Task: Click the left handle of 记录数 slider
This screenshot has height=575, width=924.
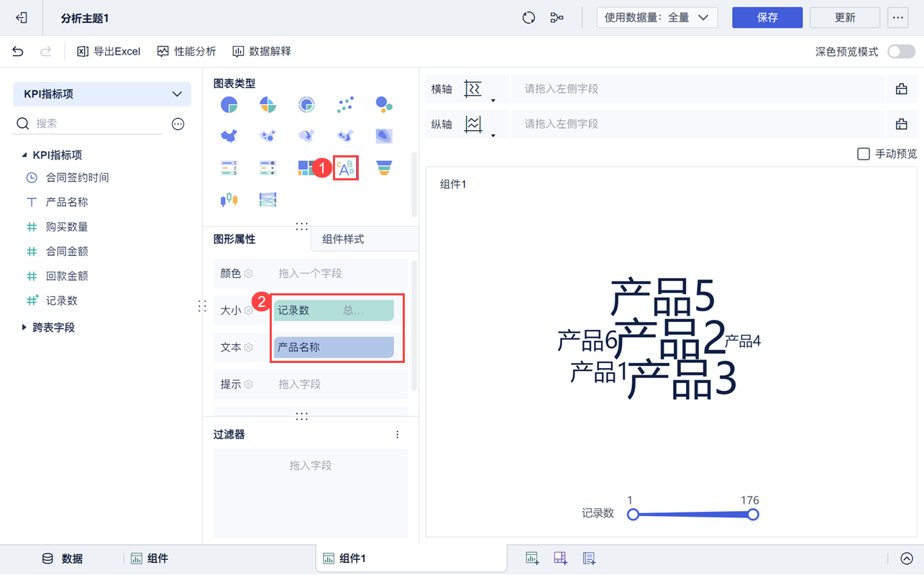Action: 633,515
